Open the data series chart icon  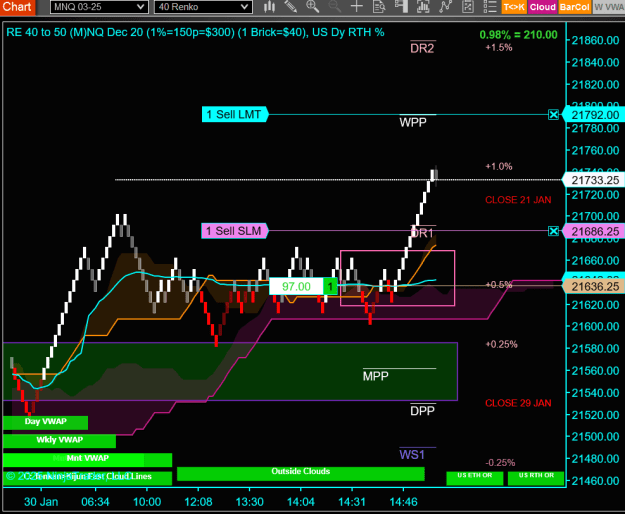tap(423, 7)
